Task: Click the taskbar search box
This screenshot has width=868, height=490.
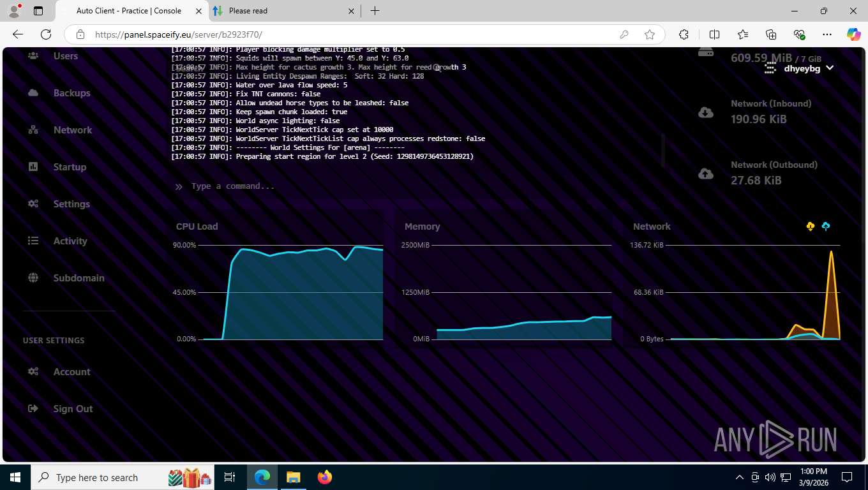Action: (x=123, y=477)
